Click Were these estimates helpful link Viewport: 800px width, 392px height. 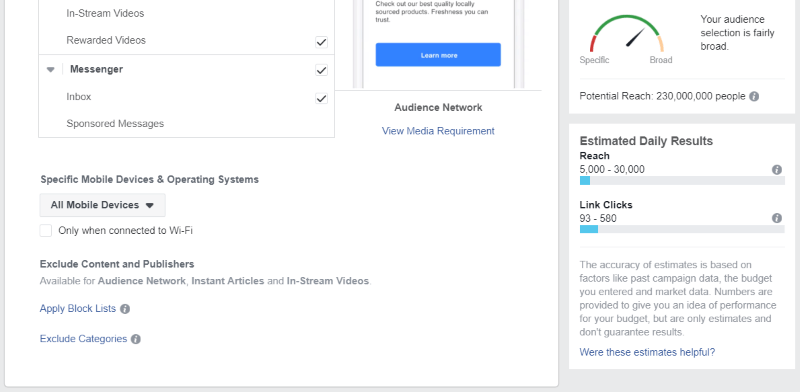click(x=647, y=353)
